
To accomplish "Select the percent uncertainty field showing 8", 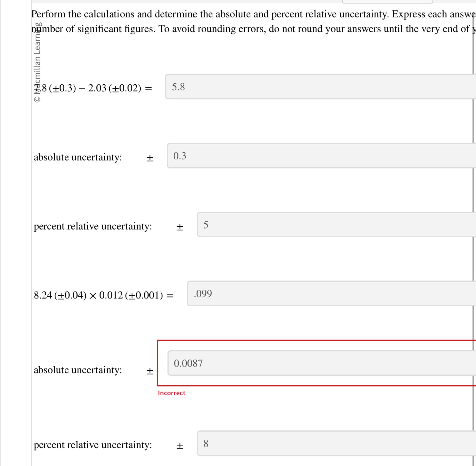I will (x=335, y=444).
